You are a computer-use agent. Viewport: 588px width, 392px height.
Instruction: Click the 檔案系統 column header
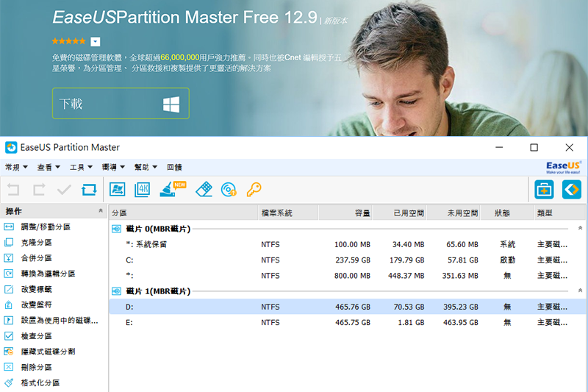tap(288, 213)
